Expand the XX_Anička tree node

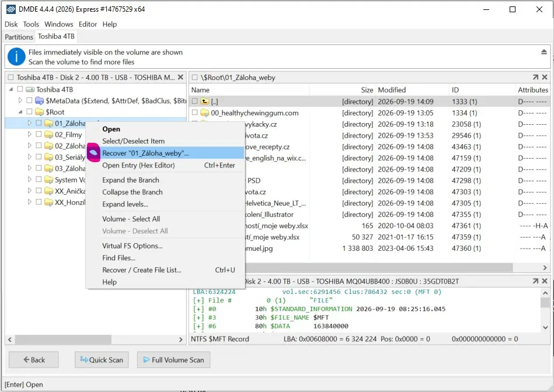(x=29, y=191)
